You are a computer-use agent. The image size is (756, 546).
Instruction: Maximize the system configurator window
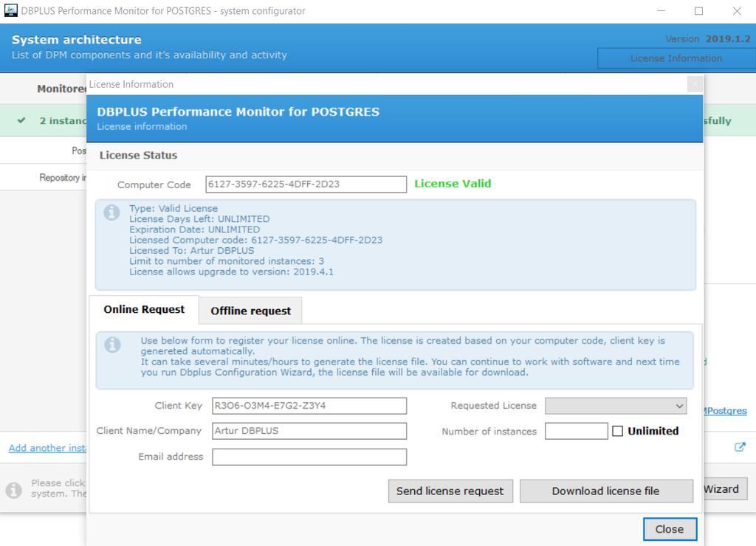pos(698,10)
